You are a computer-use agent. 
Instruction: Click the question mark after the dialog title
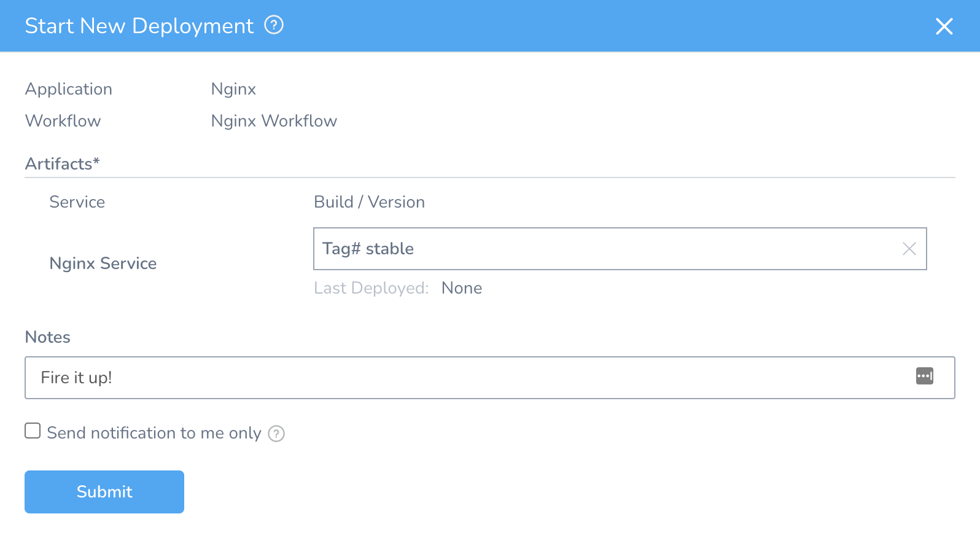[274, 26]
